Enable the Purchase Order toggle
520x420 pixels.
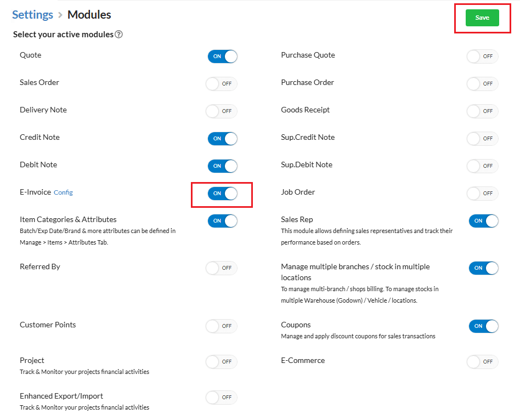(483, 83)
